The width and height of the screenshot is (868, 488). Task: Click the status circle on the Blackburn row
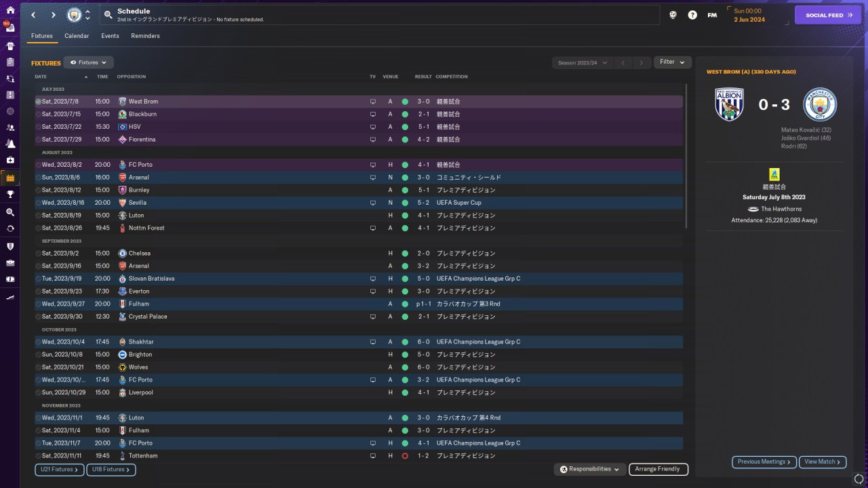[38, 114]
